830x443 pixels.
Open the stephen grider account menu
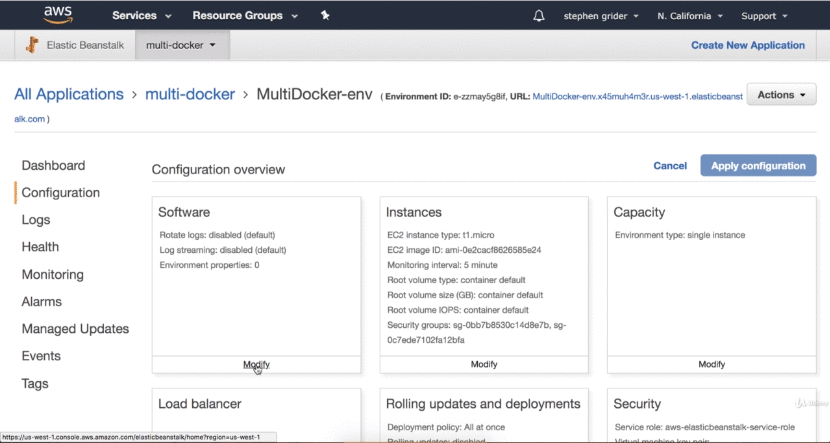(x=601, y=16)
